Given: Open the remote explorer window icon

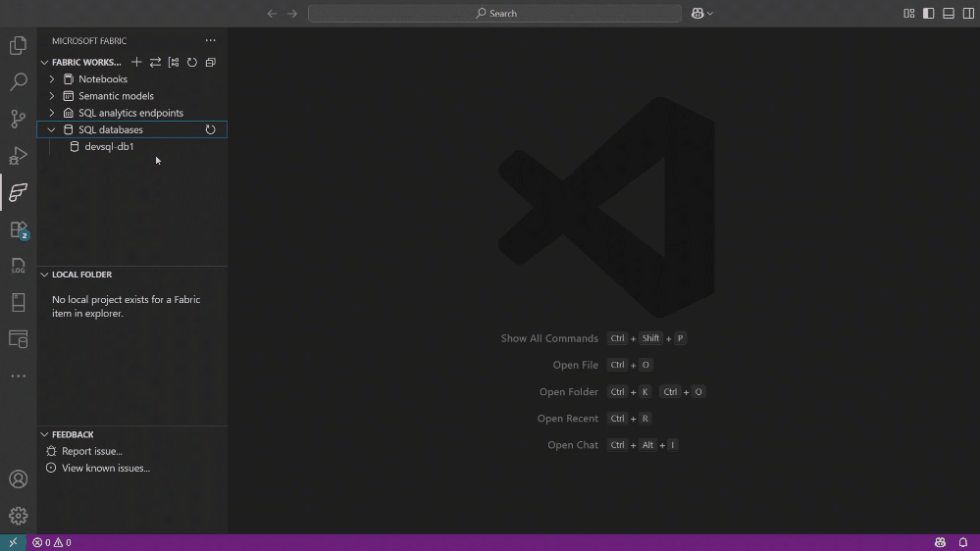Looking at the screenshot, I should coord(18,339).
